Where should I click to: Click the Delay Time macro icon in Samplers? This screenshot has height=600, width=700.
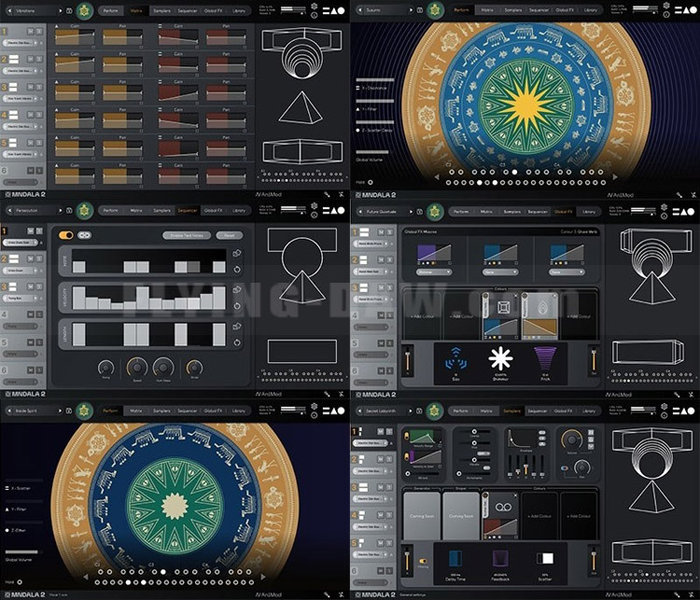tap(455, 559)
